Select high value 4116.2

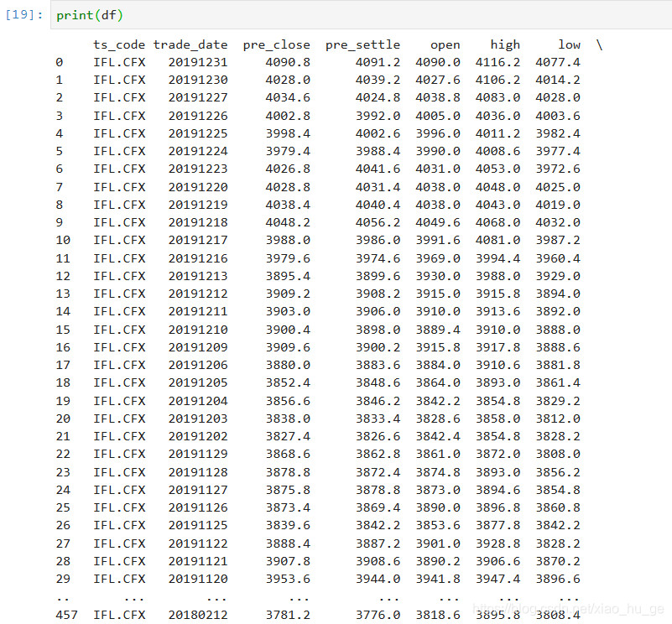(x=497, y=63)
